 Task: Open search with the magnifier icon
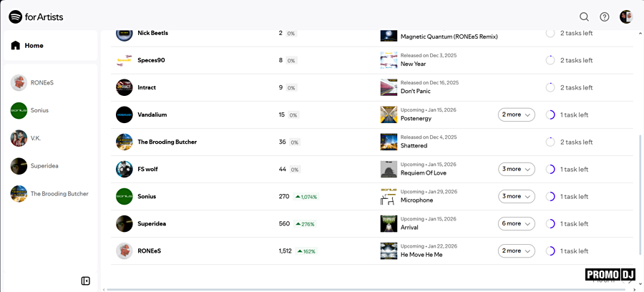(x=584, y=17)
